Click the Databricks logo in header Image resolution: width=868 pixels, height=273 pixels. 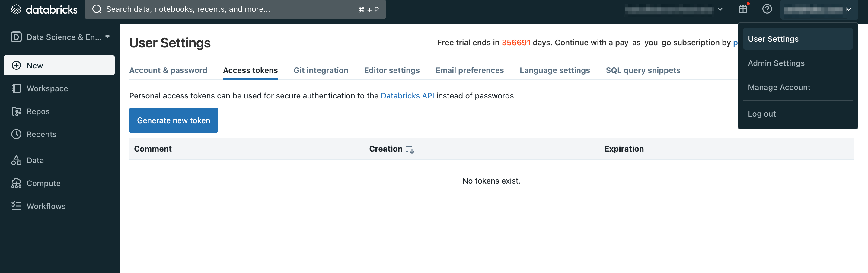(44, 9)
